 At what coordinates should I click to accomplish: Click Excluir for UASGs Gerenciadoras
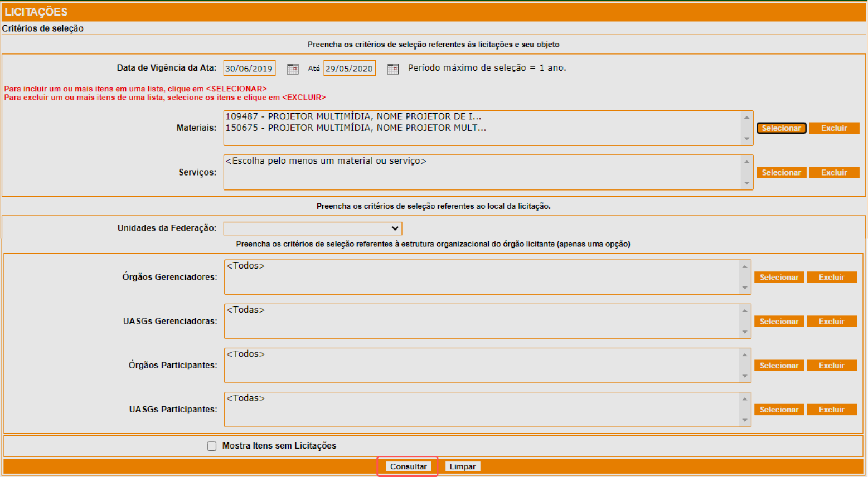832,322
